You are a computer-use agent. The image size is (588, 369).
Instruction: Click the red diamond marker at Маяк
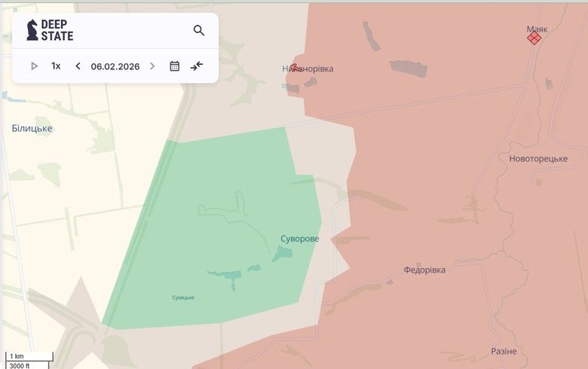pos(534,38)
